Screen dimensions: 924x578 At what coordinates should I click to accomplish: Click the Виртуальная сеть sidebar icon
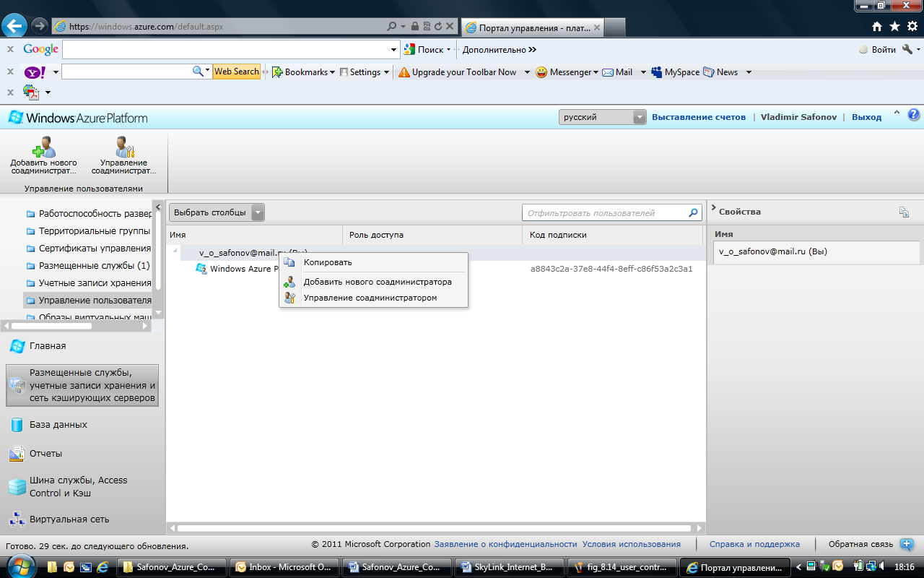coord(17,519)
